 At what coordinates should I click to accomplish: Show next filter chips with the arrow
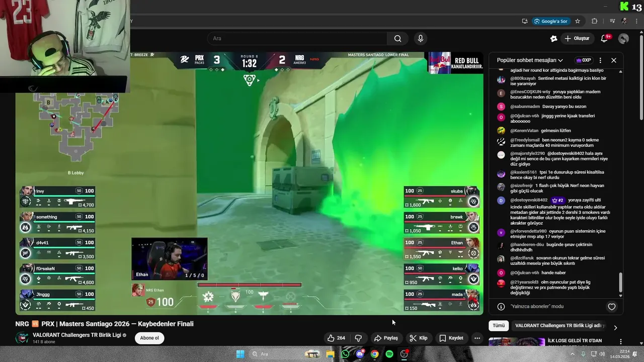tap(615, 328)
